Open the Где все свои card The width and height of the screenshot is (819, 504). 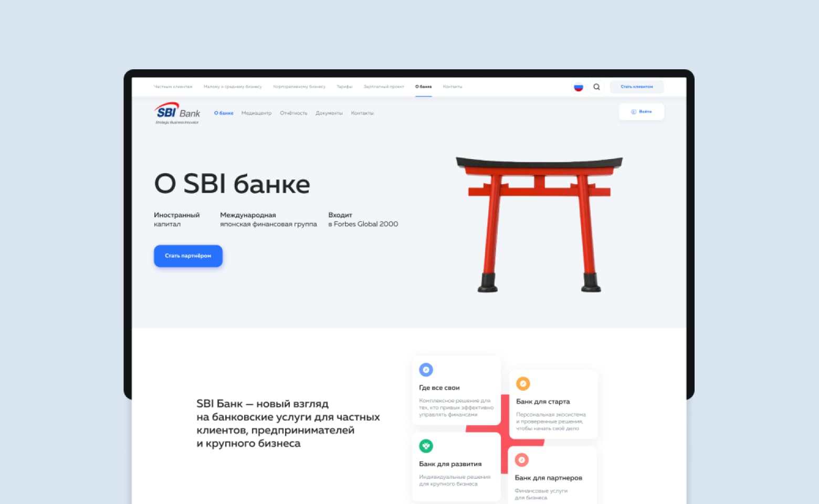pyautogui.click(x=456, y=390)
